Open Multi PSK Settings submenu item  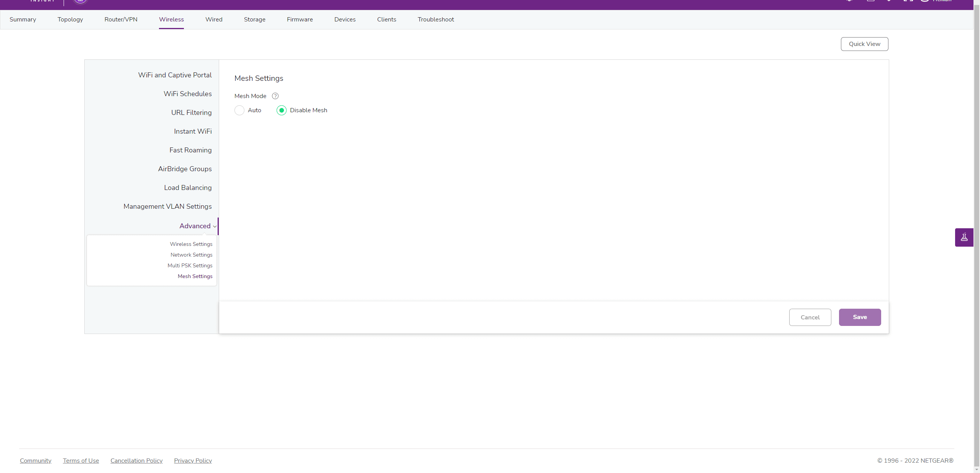pyautogui.click(x=190, y=265)
